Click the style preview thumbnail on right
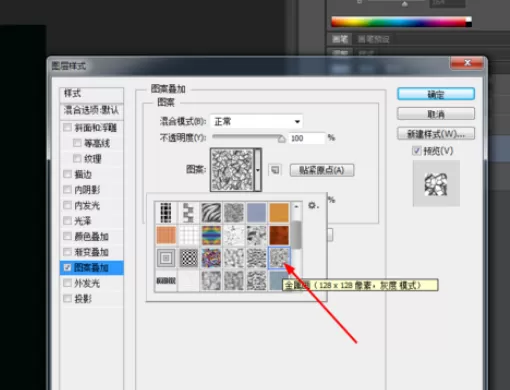This screenshot has width=510, height=390. [x=436, y=183]
